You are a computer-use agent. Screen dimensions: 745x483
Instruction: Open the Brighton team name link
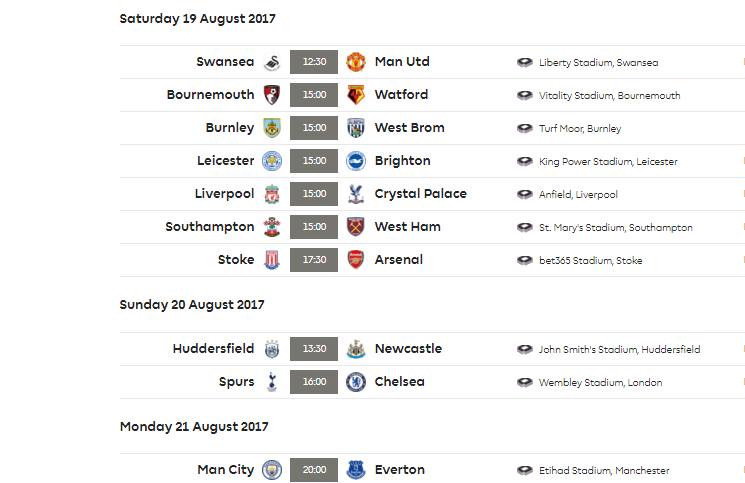click(402, 161)
